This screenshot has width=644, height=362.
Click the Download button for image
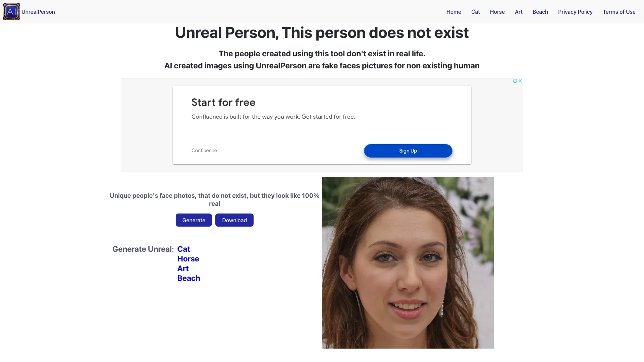(x=234, y=220)
